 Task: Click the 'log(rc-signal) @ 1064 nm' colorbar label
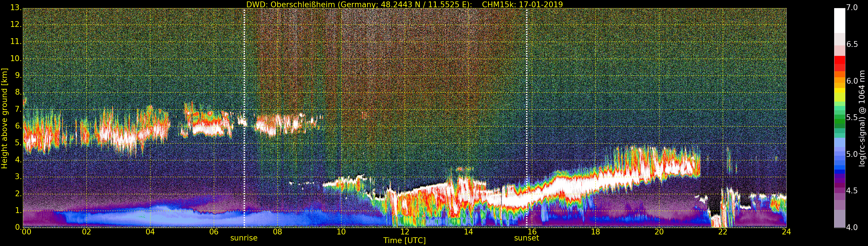862,118
